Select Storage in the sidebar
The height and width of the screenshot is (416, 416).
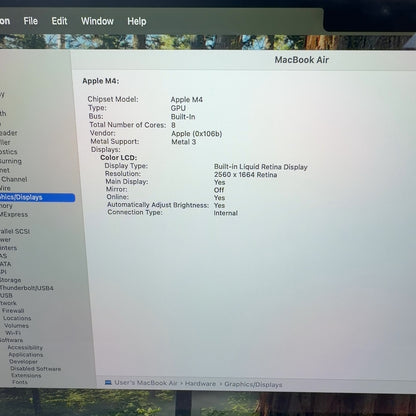pos(10,280)
